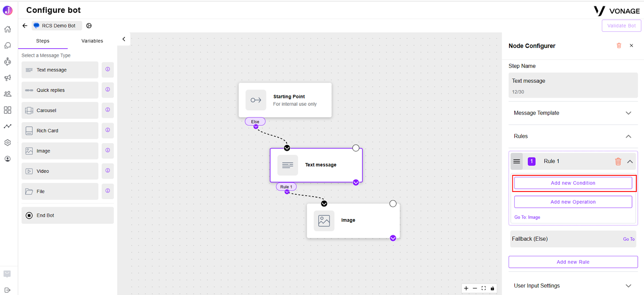Expand the Message Template section

tap(628, 113)
